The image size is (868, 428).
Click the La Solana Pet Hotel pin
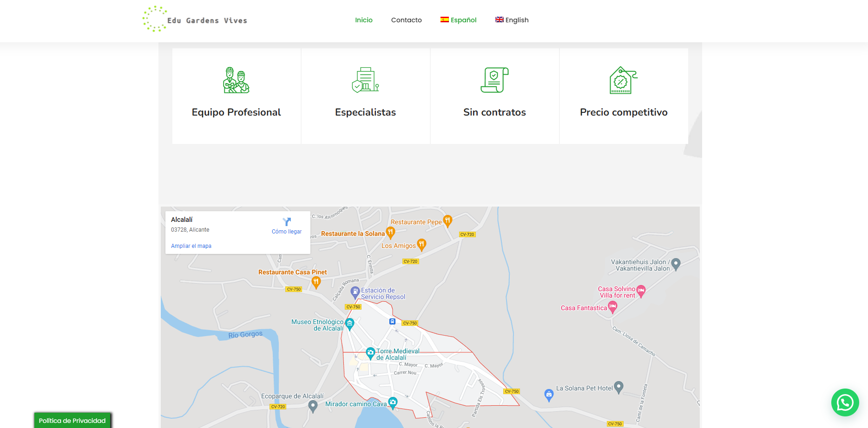coord(618,387)
